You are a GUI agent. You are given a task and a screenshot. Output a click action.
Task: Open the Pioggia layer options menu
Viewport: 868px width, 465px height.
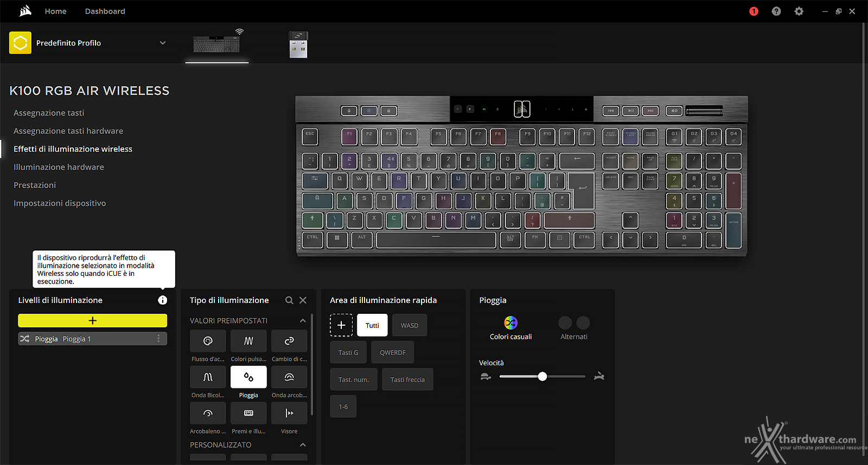pyautogui.click(x=158, y=339)
